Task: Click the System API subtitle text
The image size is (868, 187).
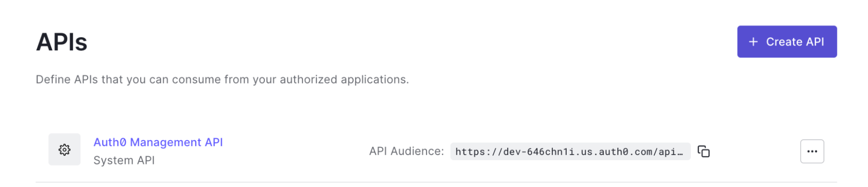Action: pyautogui.click(x=124, y=161)
